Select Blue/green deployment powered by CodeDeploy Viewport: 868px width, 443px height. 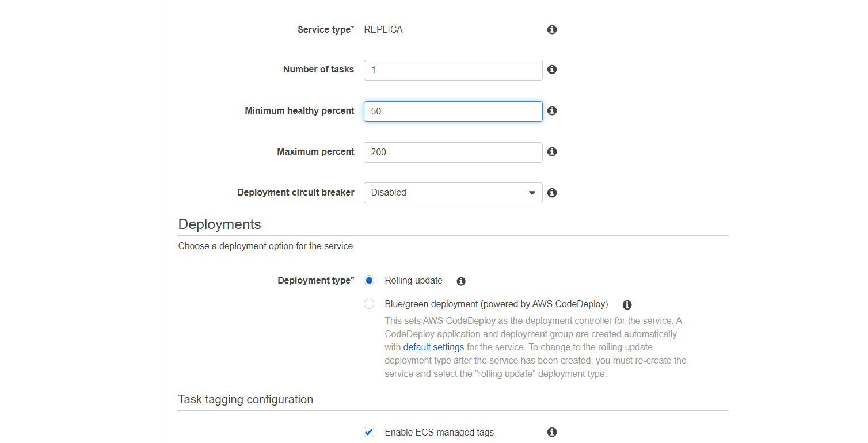[x=369, y=303]
